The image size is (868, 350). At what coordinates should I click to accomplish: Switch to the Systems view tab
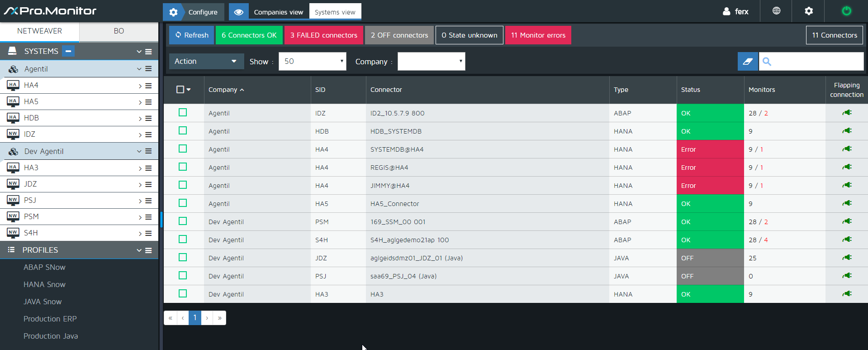(335, 12)
